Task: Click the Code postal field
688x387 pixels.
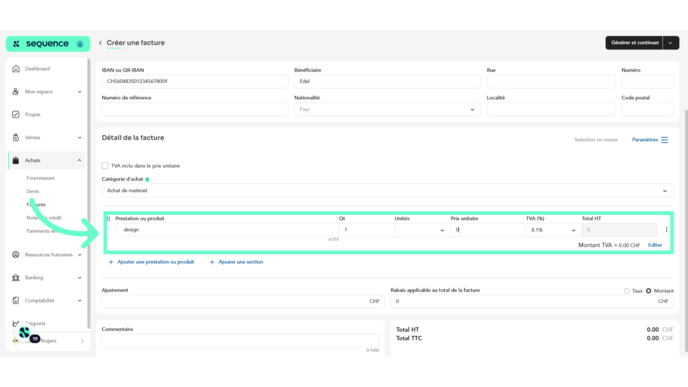Action: (647, 109)
